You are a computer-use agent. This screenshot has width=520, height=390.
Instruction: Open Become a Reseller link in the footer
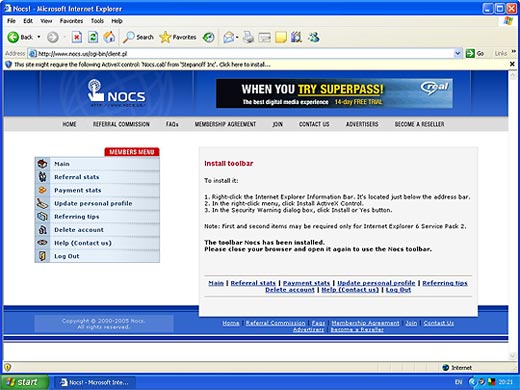[357, 329]
